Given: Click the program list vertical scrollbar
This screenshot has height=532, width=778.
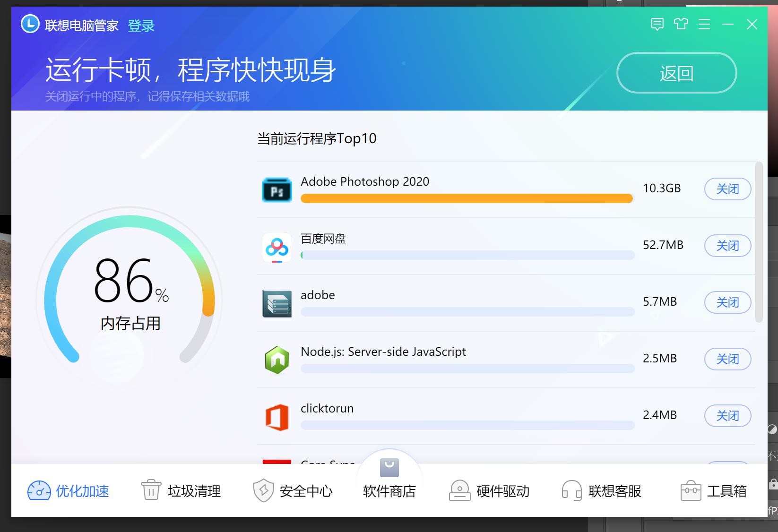Looking at the screenshot, I should click(759, 242).
